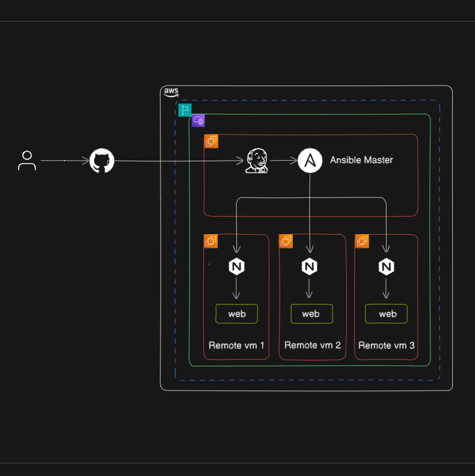This screenshot has height=476, width=475.
Task: Select the Remote vm 3 label
Action: [387, 345]
